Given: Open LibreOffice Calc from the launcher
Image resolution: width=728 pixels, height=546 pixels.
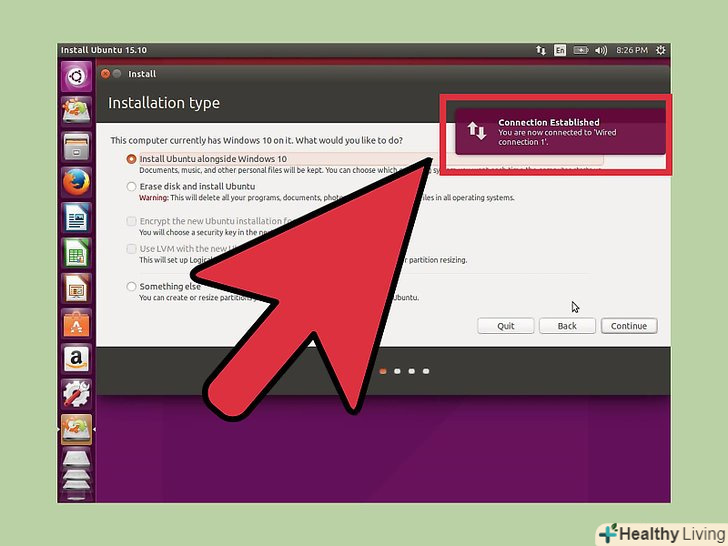Looking at the screenshot, I should click(77, 253).
